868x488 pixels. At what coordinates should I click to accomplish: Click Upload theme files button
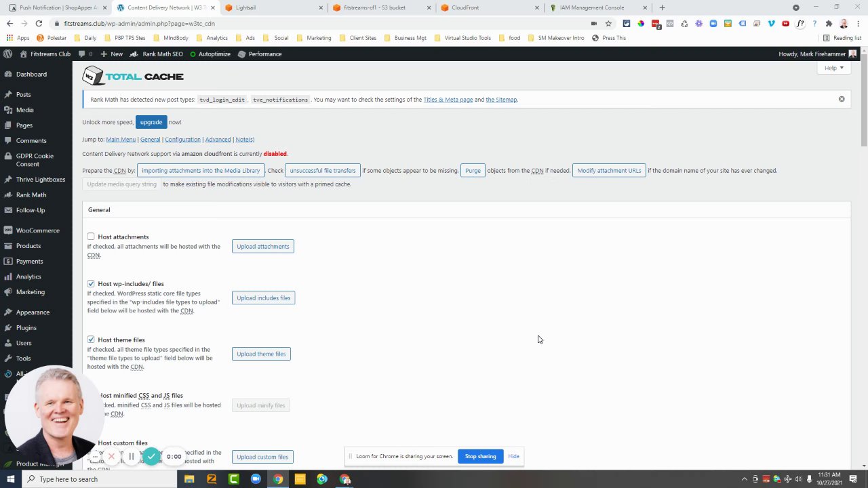coord(261,354)
